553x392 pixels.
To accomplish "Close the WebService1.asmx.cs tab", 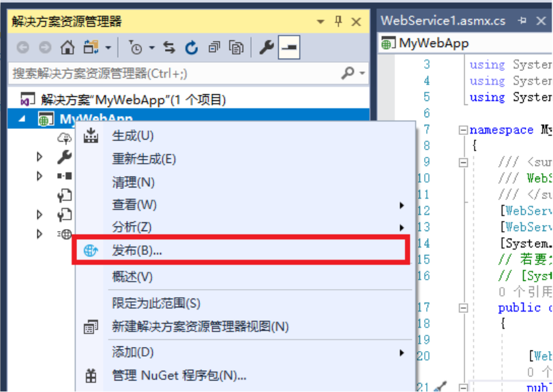I will coord(541,21).
